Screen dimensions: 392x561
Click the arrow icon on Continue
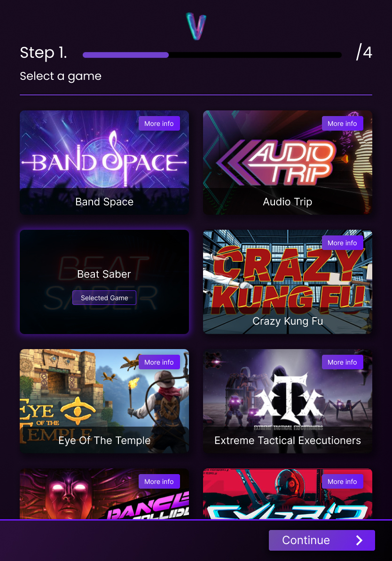coord(360,540)
